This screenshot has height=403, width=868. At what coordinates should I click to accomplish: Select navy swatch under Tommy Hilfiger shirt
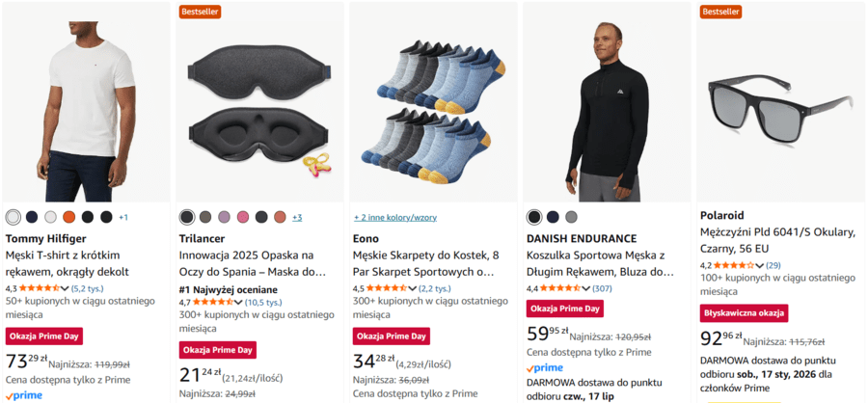32,217
